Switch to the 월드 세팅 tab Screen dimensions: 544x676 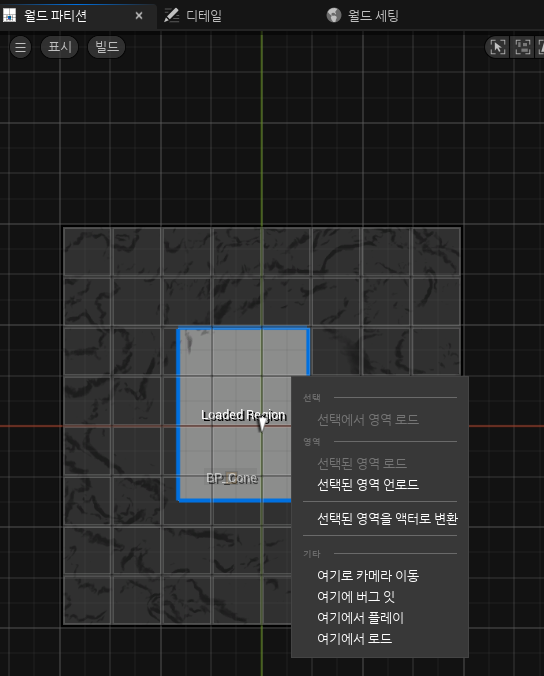pos(373,16)
